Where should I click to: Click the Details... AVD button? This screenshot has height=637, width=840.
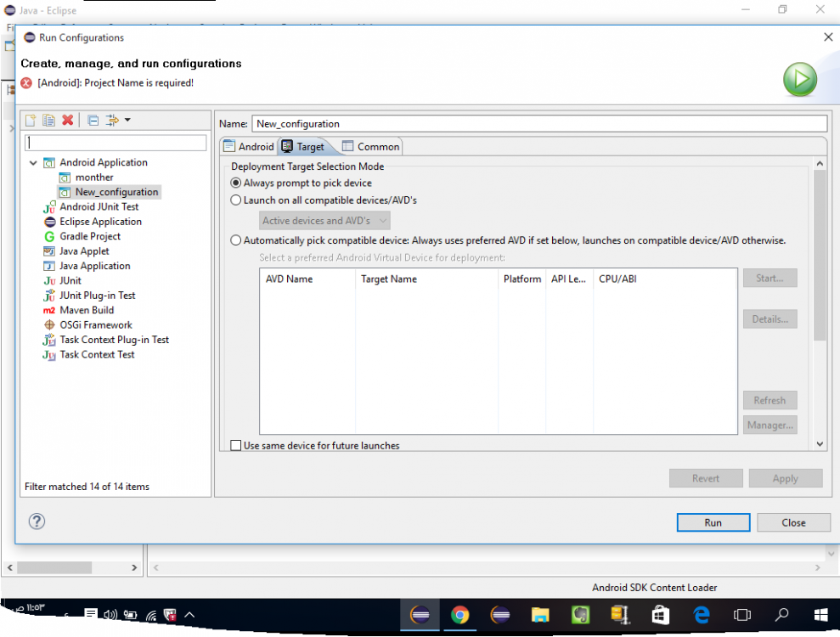coord(770,318)
